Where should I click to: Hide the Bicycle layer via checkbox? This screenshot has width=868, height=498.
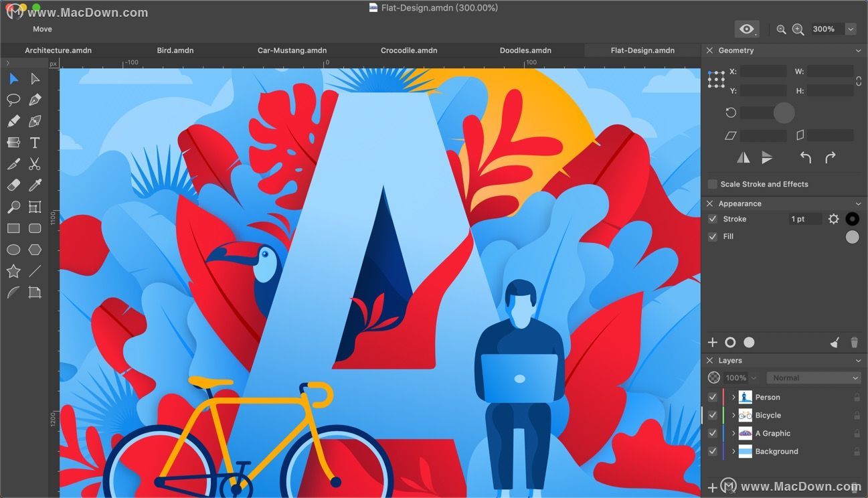pos(713,415)
